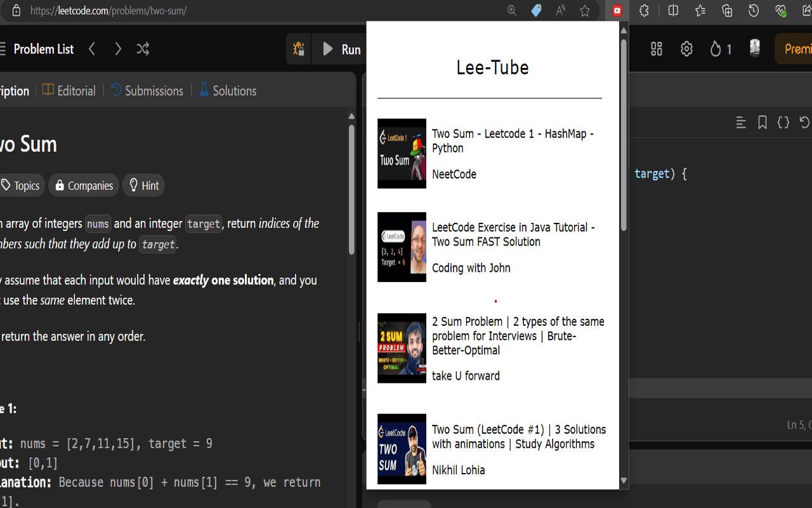This screenshot has height=508, width=812.
Task: Open the shopping price tag icon
Action: 536,11
